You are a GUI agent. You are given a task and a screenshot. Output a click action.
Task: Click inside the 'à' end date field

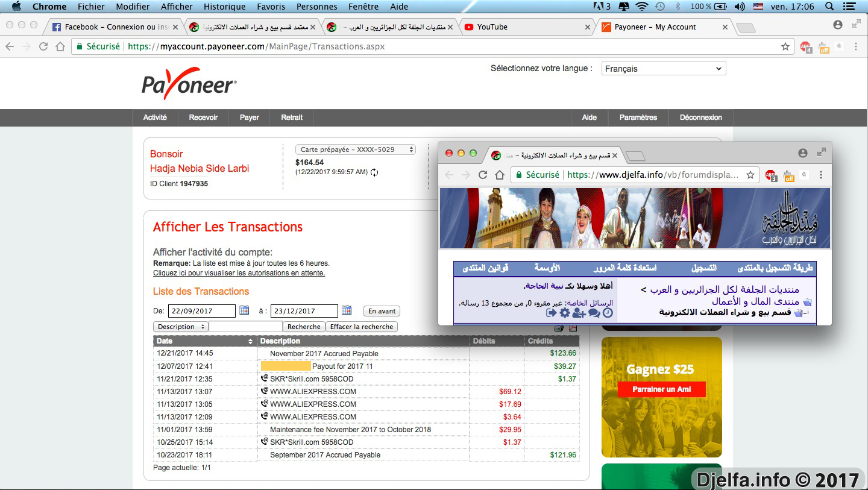[x=304, y=311]
